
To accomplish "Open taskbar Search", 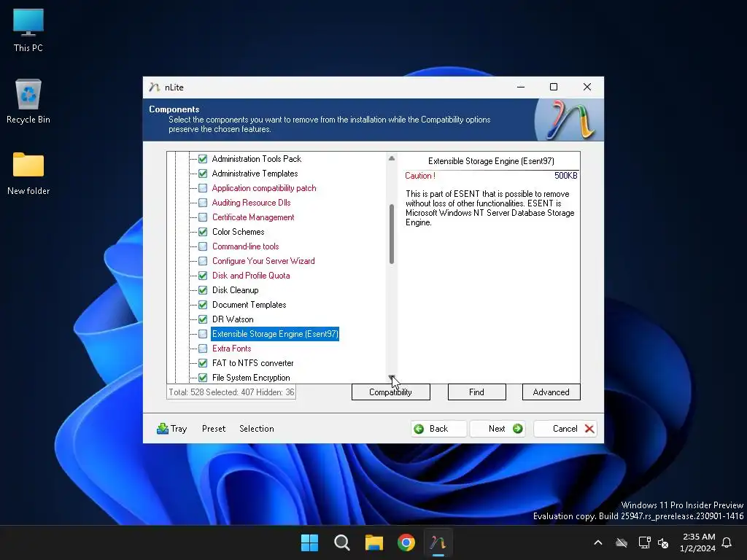I will (341, 542).
